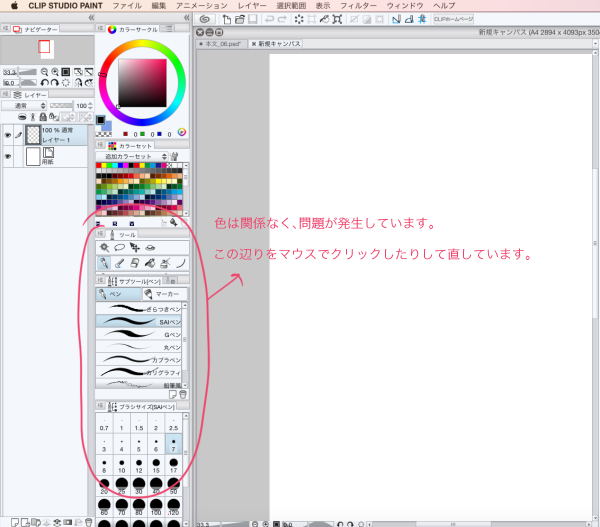Open the Apple menu
This screenshot has width=600, height=527.
tap(14, 6)
